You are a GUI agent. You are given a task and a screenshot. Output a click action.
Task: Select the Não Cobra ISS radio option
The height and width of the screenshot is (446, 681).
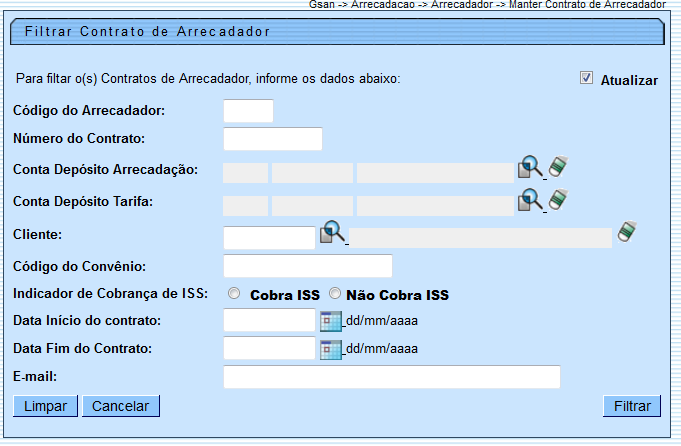[x=335, y=294]
